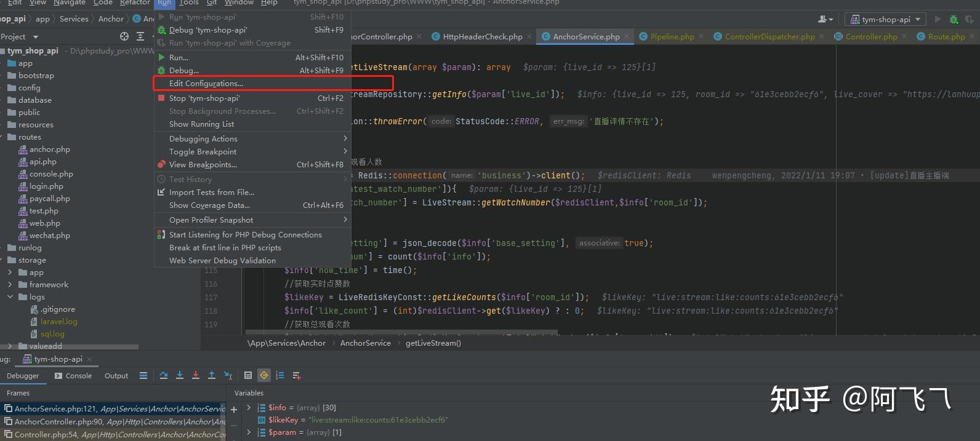The height and width of the screenshot is (441, 980).
Task: Select the Debugger tab
Action: point(23,376)
